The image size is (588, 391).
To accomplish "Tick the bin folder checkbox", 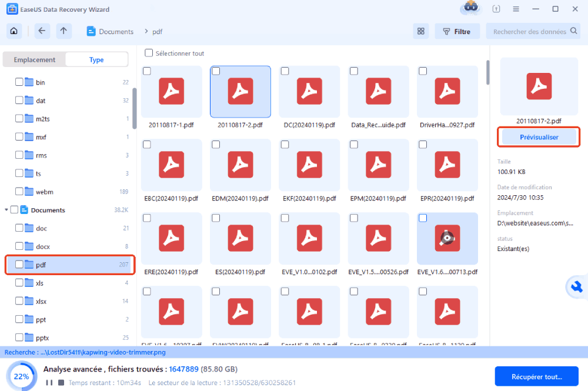I will pos(19,82).
